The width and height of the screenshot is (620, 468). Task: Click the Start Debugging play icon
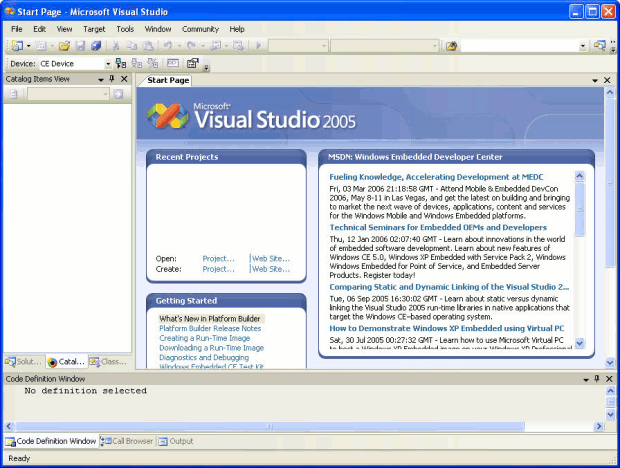259,46
